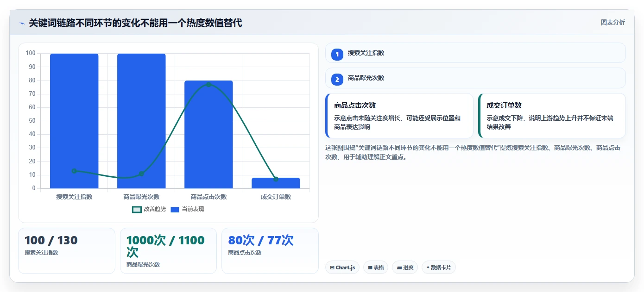Click the 1000次 / 1100次 stat card

168,251
